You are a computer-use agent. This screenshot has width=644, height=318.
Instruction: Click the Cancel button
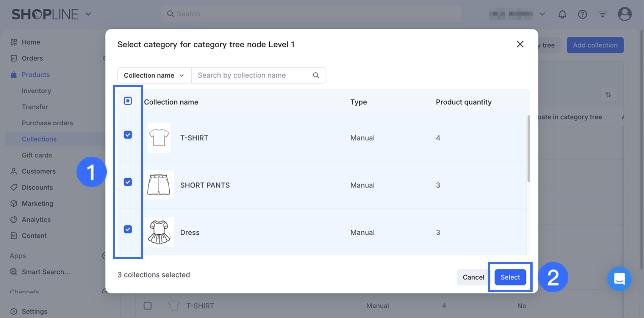(x=473, y=277)
